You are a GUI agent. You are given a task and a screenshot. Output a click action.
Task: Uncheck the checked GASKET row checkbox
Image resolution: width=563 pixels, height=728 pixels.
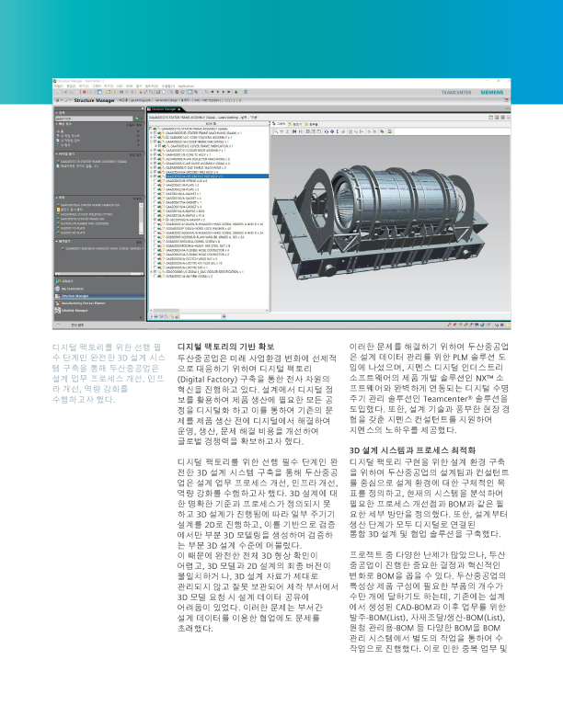click(155, 220)
